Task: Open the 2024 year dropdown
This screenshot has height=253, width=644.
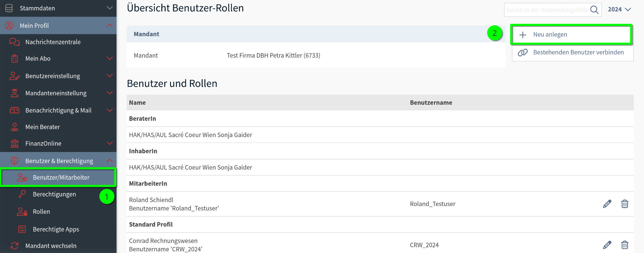Action: [x=620, y=9]
